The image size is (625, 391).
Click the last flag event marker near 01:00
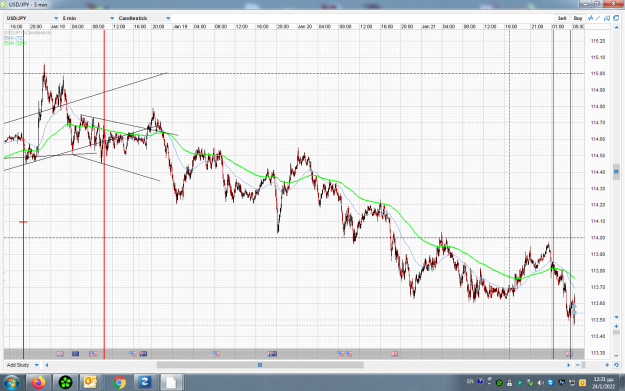[x=569, y=354]
